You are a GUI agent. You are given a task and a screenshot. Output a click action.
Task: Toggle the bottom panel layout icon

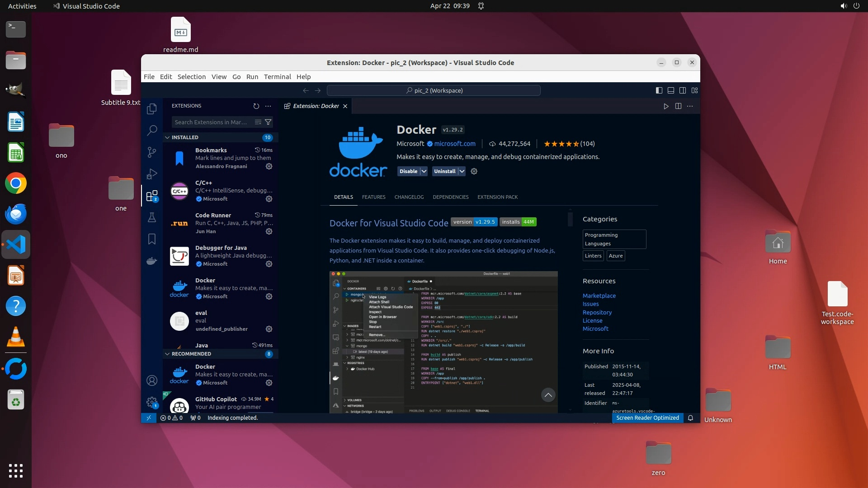coord(671,90)
